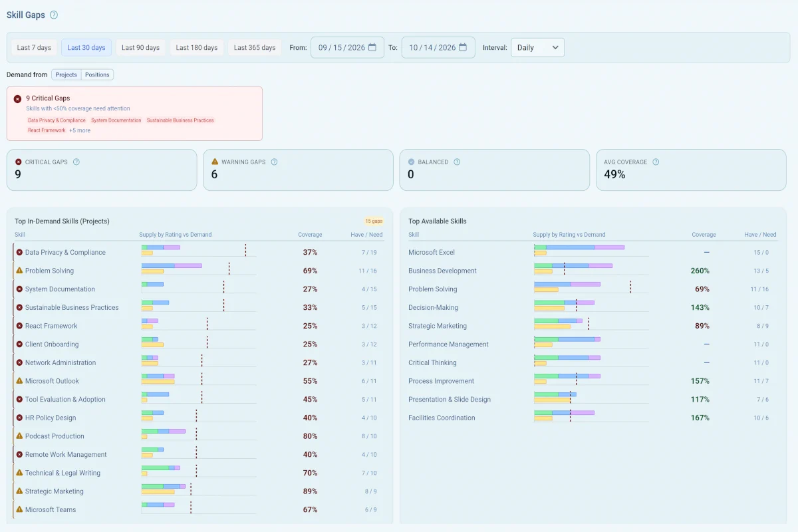Screen dimensions: 798x532
Task: Open the Interval Daily dropdown
Action: point(537,47)
